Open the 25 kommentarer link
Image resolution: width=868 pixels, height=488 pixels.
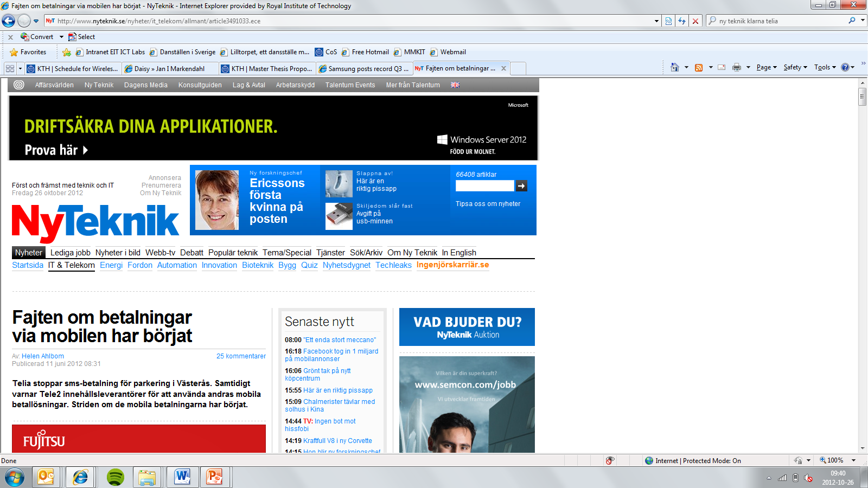tap(241, 356)
